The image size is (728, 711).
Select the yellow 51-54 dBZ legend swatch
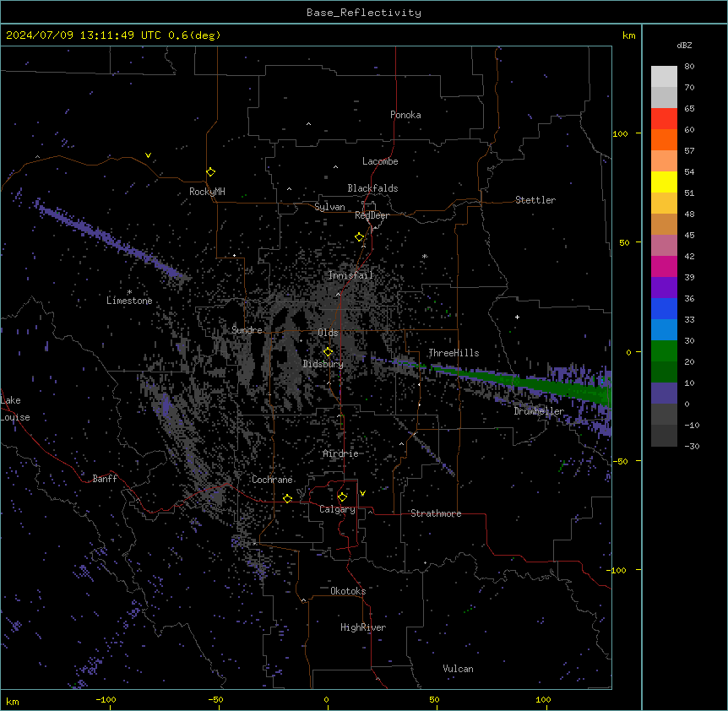tap(664, 182)
